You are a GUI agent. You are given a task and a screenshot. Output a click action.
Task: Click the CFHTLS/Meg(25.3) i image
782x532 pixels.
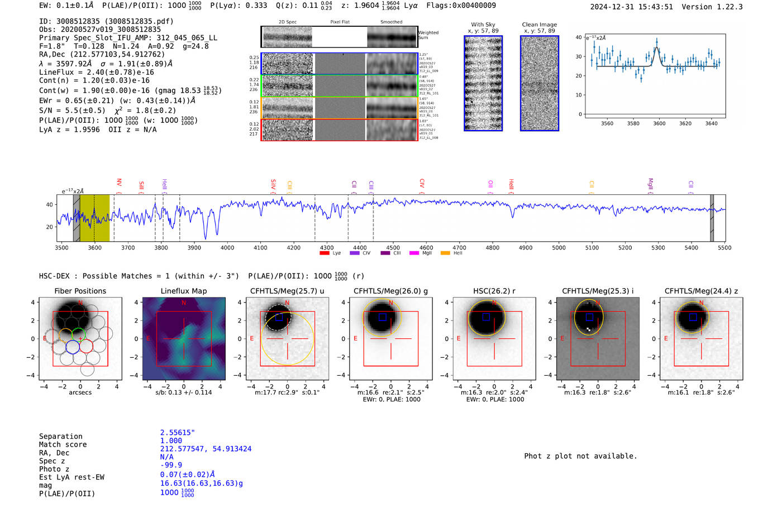tap(597, 338)
